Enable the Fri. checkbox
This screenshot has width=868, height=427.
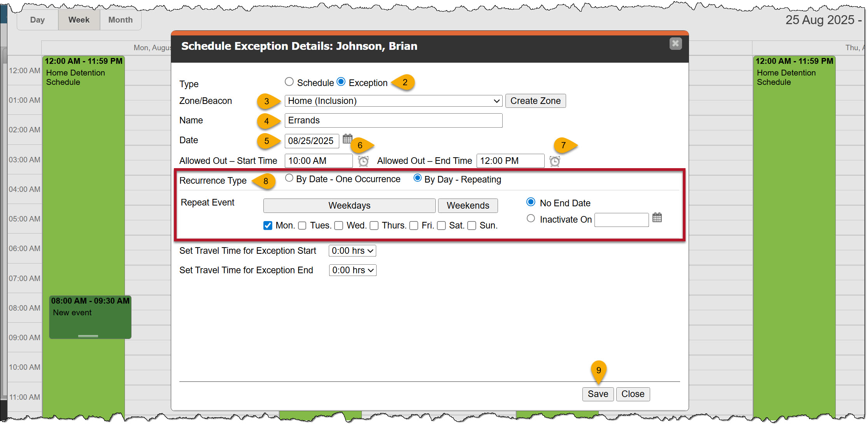[414, 226]
